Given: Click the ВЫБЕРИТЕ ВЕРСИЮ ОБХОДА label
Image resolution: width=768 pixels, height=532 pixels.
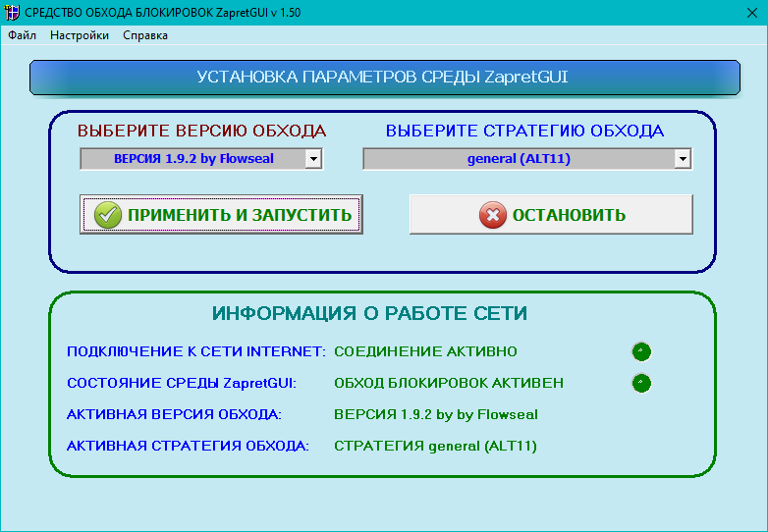Looking at the screenshot, I should click(201, 131).
